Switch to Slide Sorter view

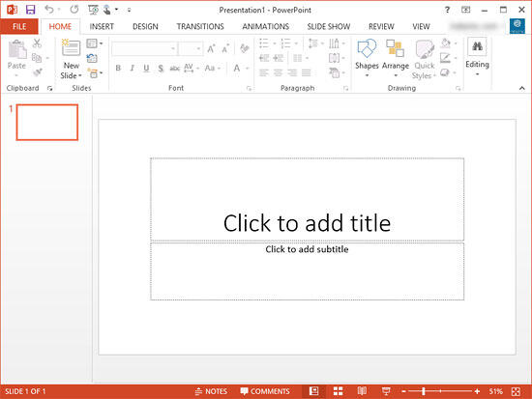click(x=338, y=391)
